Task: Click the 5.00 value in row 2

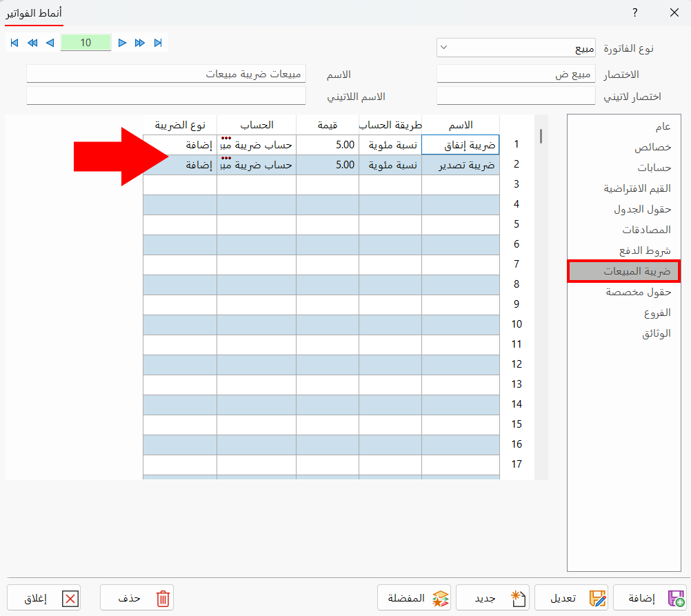Action: tap(328, 165)
